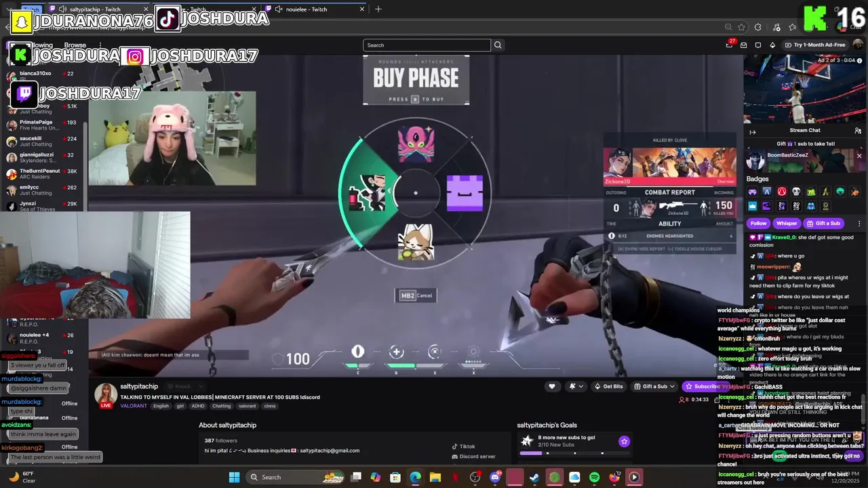
Task: Open Twitch notifications inbox with 27 badge
Action: tap(730, 45)
